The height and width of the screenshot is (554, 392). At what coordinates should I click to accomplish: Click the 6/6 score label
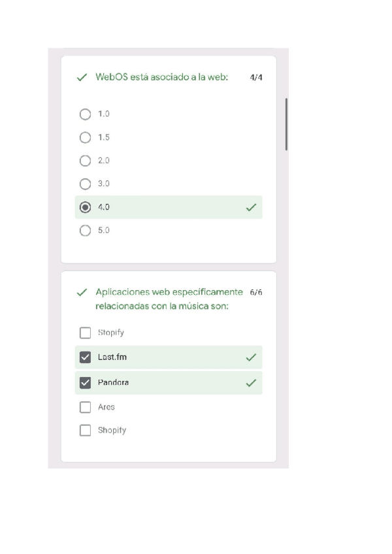click(256, 292)
